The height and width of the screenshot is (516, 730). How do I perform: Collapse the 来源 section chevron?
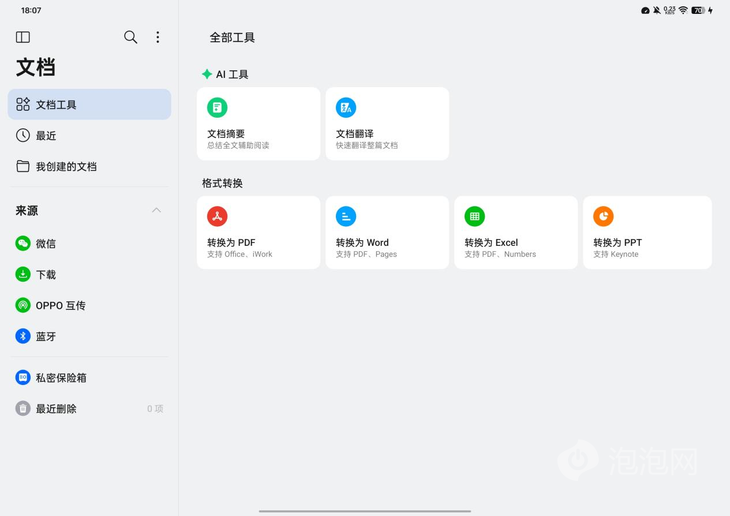coord(156,211)
